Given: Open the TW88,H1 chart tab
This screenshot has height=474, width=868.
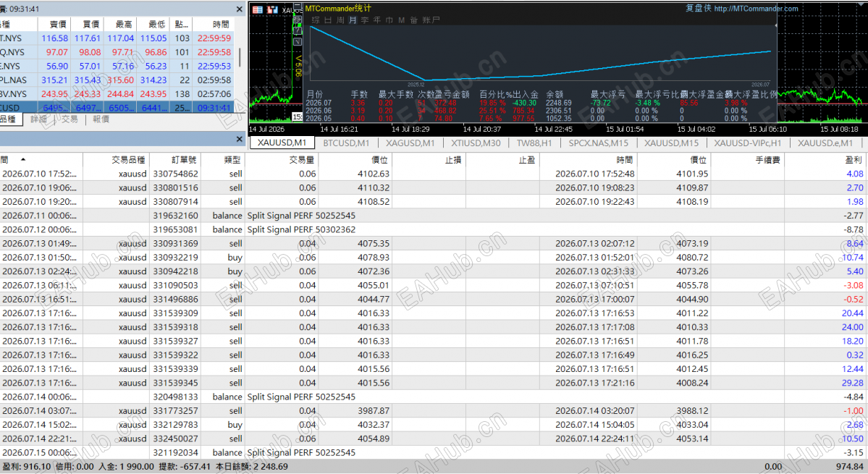Looking at the screenshot, I should tap(534, 143).
